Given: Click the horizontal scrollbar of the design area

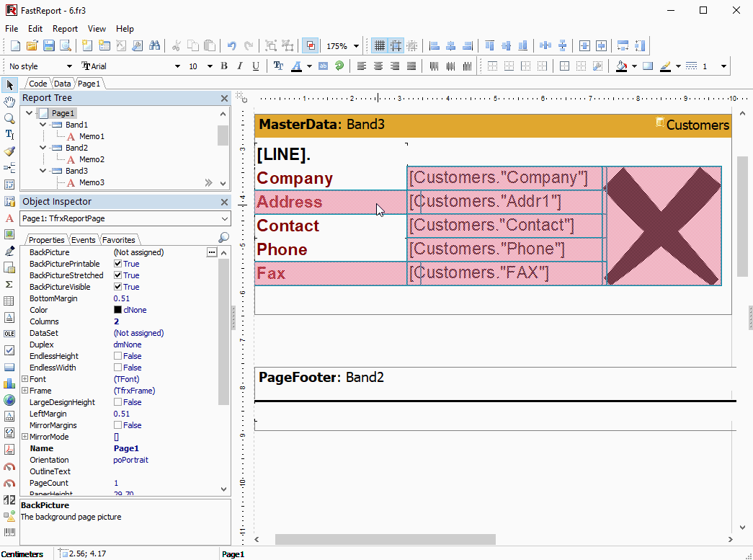Looking at the screenshot, I should [385, 539].
